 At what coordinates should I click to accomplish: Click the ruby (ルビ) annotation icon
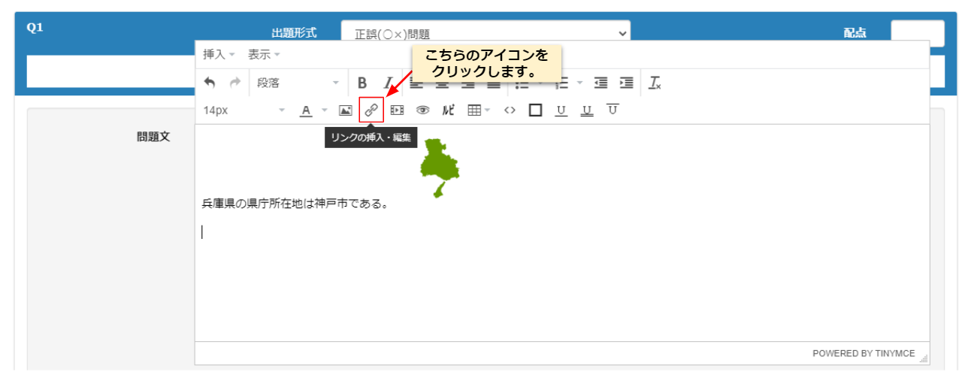448,110
